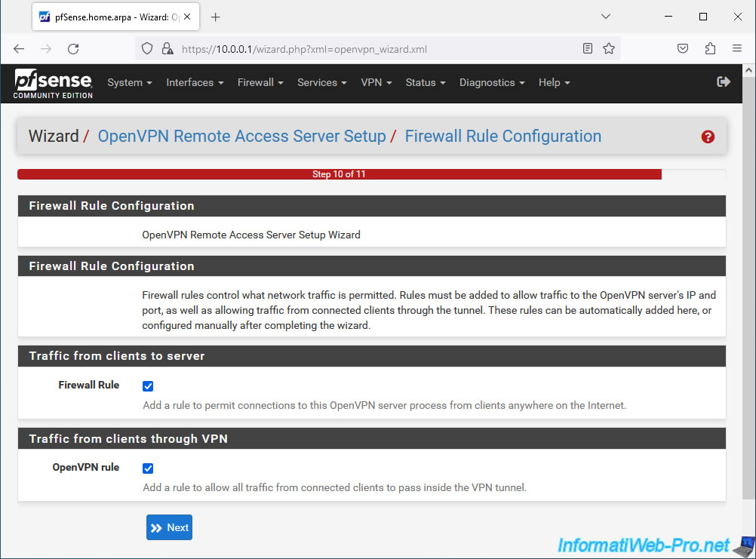This screenshot has width=756, height=559.
Task: Click the browser forward arrow
Action: click(46, 49)
